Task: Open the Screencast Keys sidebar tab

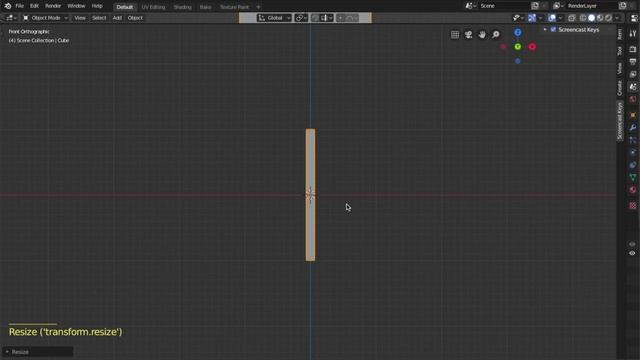Action: [620, 121]
